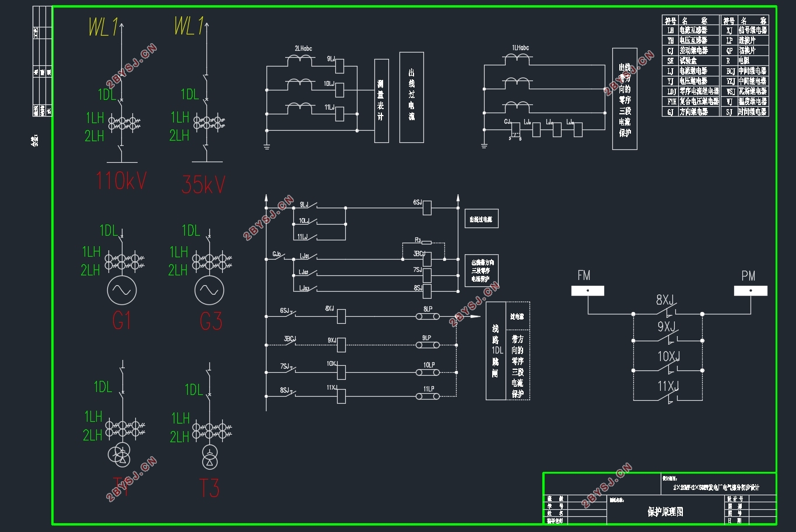This screenshot has height=532, width=796.
Task: Select the 8LP connecting link symbol
Action: 427,316
